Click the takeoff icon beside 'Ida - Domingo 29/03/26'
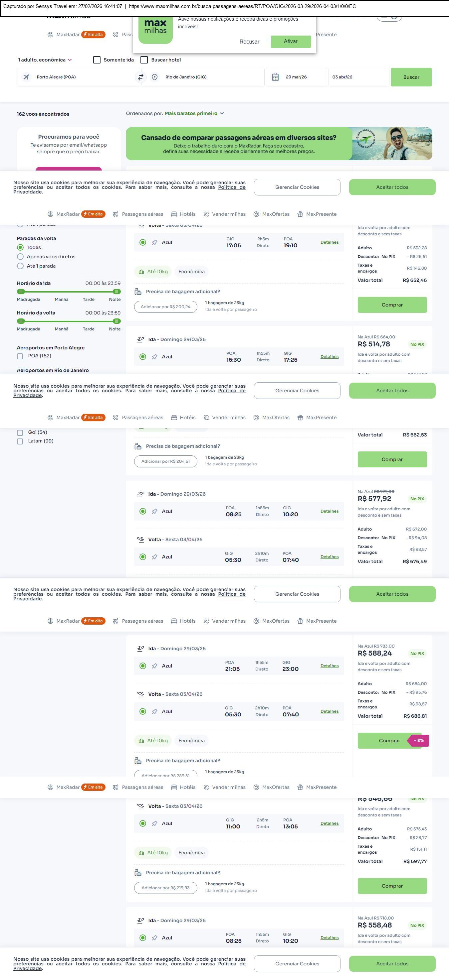Image resolution: width=449 pixels, height=980 pixels. tap(140, 339)
